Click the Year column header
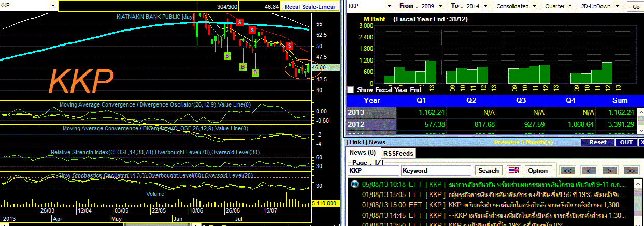The height and width of the screenshot is (226, 644). pyautogui.click(x=372, y=100)
